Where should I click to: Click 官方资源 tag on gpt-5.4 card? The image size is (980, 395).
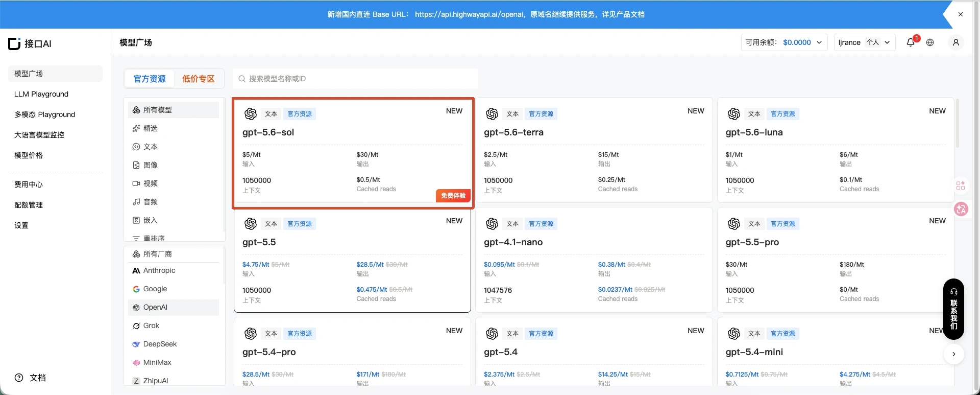click(541, 334)
